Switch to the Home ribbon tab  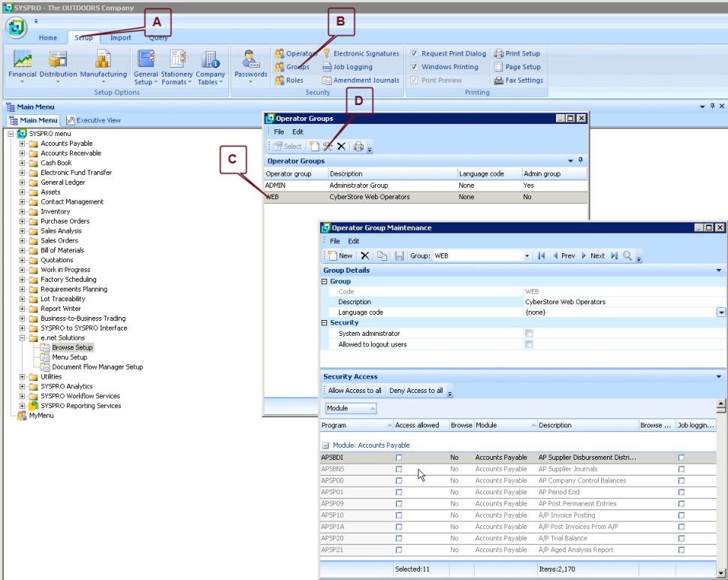coord(48,38)
